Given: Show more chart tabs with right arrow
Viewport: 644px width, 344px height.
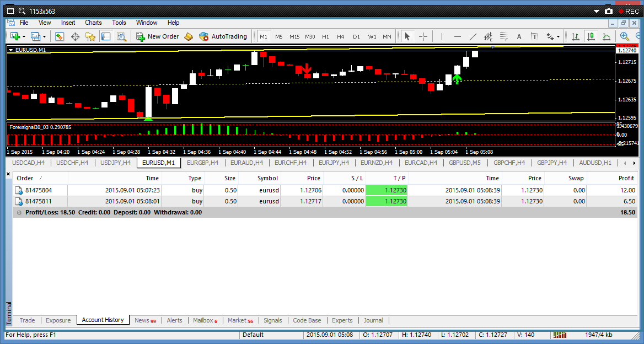Looking at the screenshot, I should point(634,163).
